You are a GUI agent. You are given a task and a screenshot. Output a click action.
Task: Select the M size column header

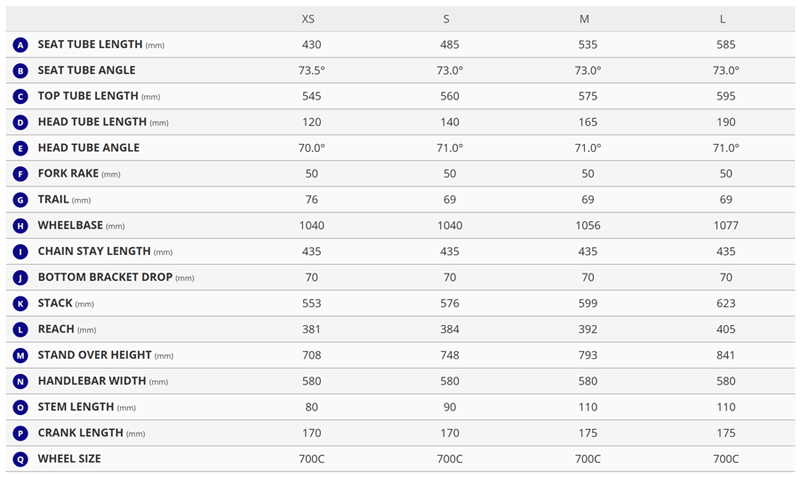tap(584, 19)
